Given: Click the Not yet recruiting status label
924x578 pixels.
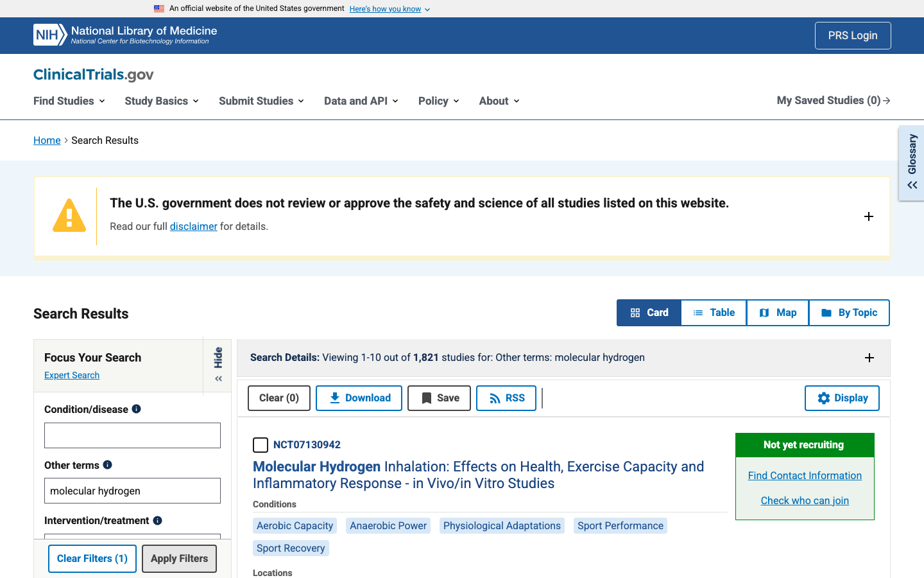Looking at the screenshot, I should (805, 445).
